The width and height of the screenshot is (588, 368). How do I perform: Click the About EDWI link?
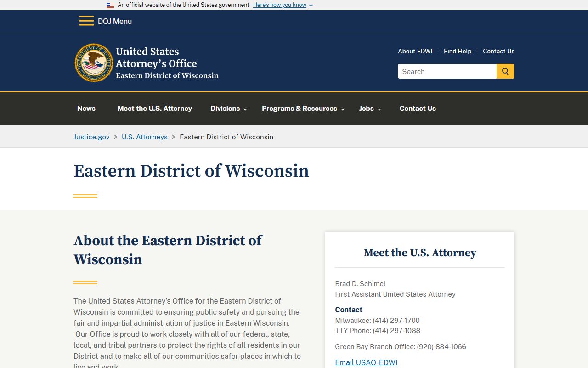click(415, 51)
